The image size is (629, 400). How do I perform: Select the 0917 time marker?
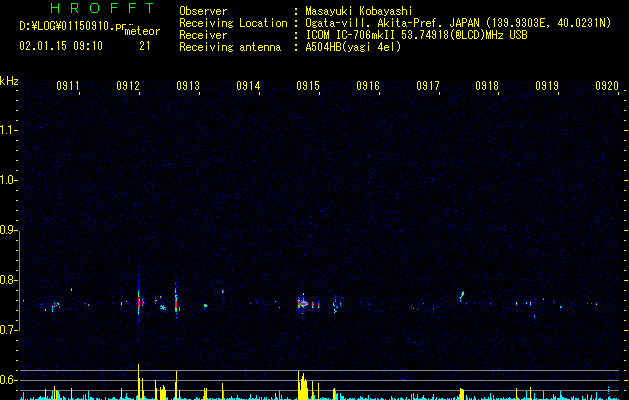(x=428, y=86)
